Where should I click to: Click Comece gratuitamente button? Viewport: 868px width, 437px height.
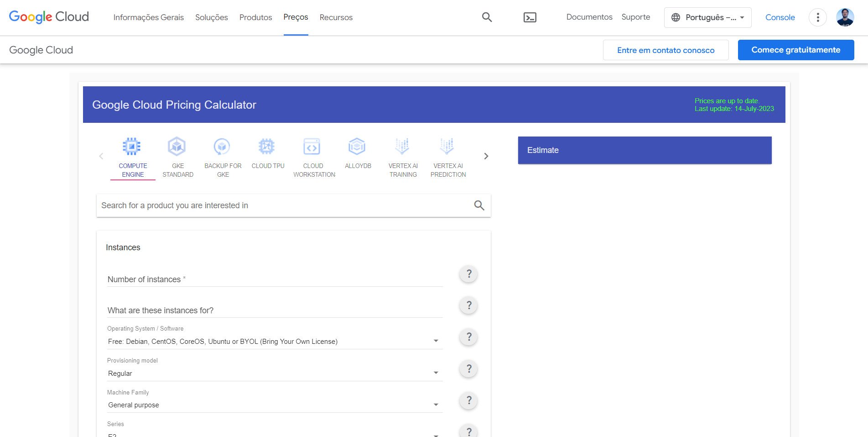pos(796,50)
